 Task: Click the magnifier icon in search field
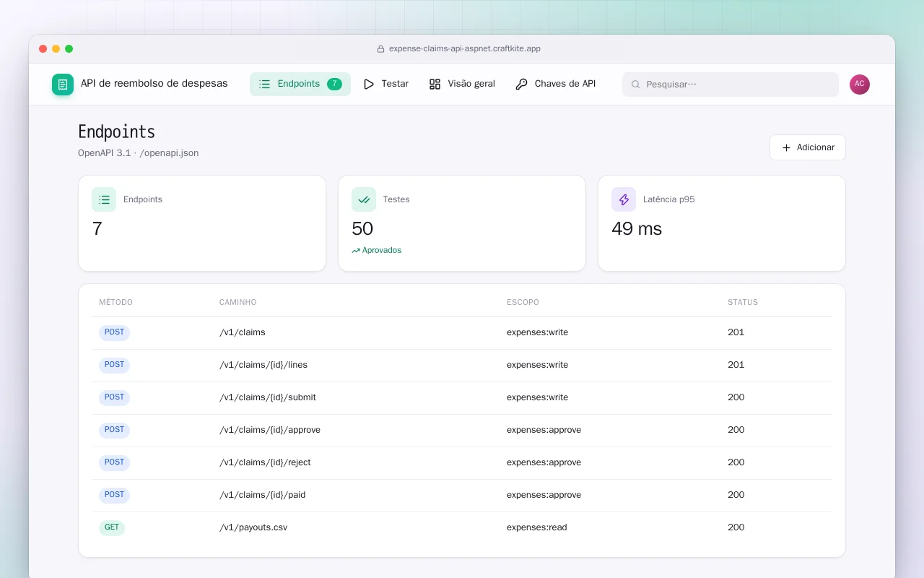(x=636, y=85)
